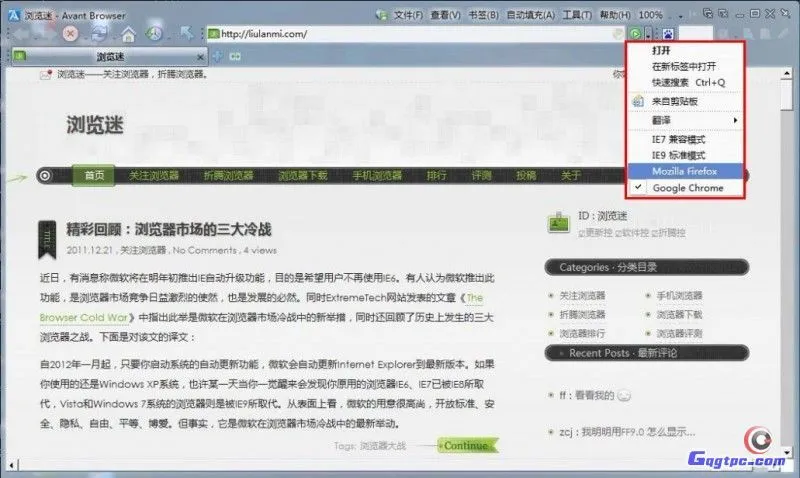Click the green Continue button
The height and width of the screenshot is (478, 800).
(468, 445)
